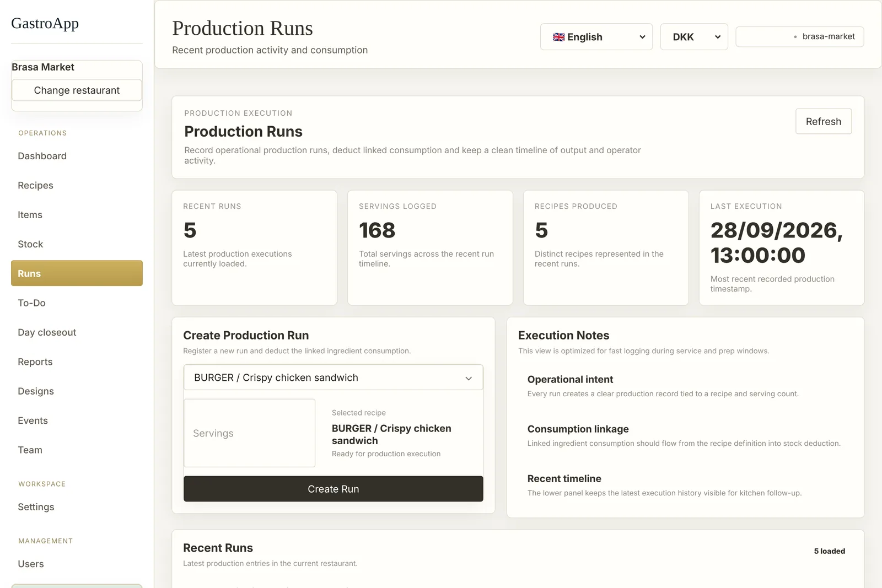Click into the Servings input field
The image size is (882, 588).
(x=249, y=433)
